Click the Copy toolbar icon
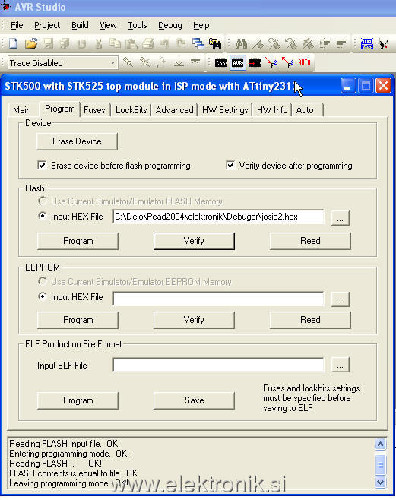This screenshot has width=396, height=500. [115, 44]
